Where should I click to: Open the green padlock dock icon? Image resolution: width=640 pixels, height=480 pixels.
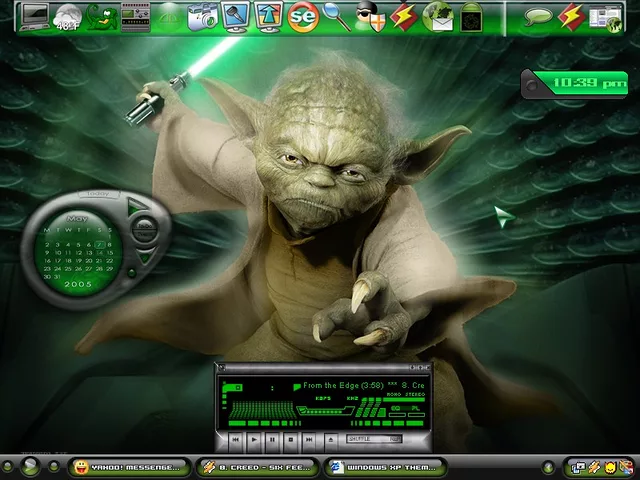click(x=472, y=16)
